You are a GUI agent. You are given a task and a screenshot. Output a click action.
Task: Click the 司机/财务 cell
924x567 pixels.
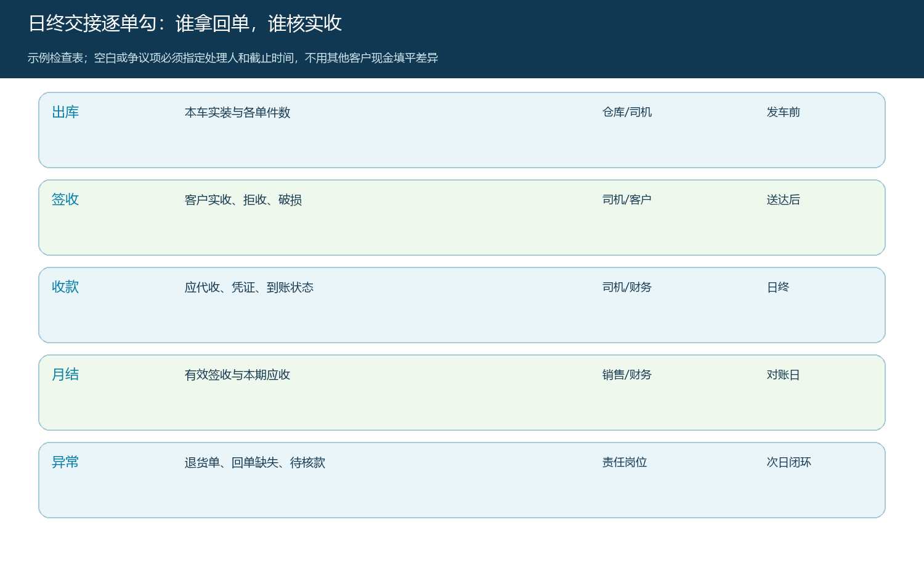[627, 287]
